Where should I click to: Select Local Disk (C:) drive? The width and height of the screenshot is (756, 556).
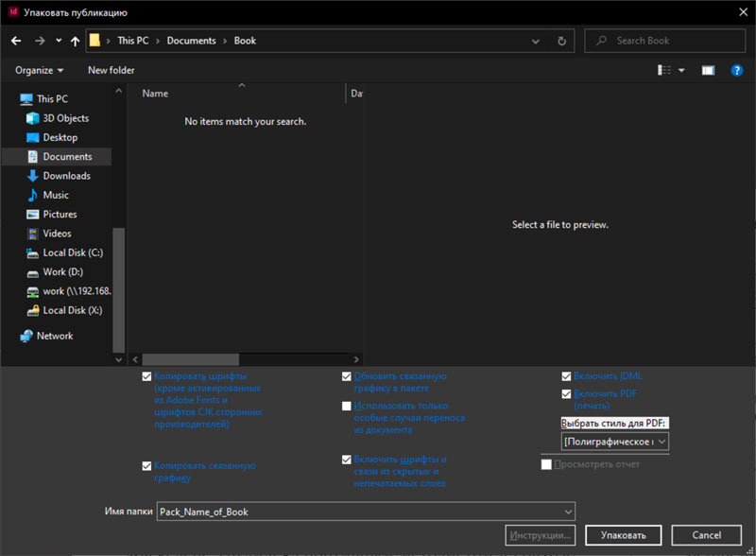[x=73, y=252]
